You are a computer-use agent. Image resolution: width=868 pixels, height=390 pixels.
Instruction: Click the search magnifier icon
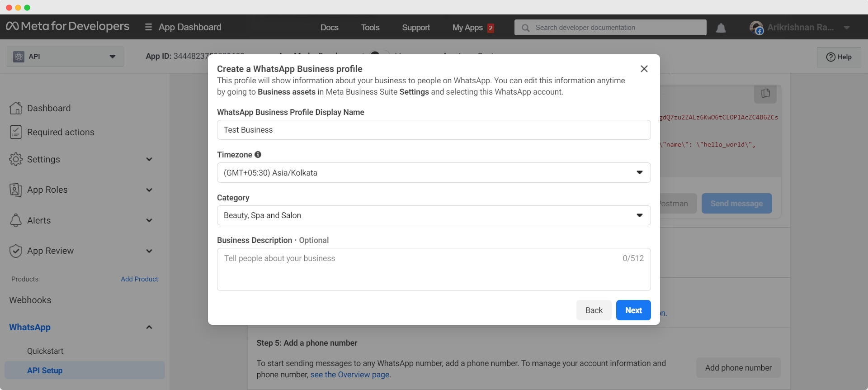[x=525, y=28]
